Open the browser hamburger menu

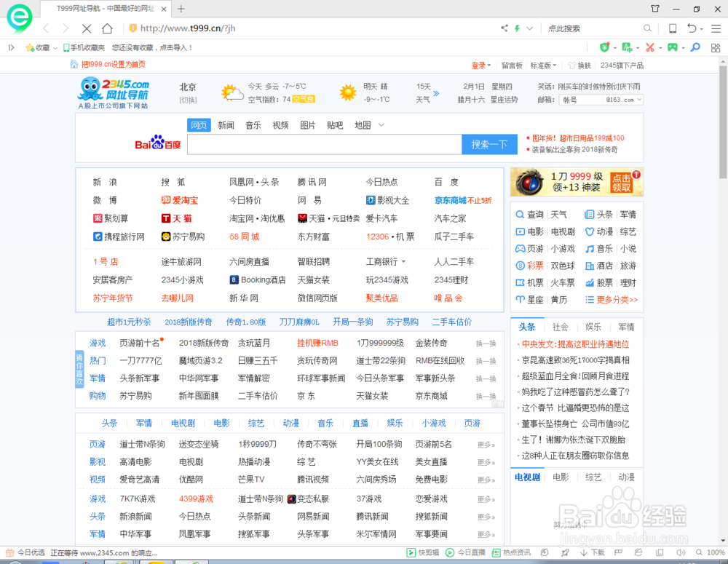716,28
